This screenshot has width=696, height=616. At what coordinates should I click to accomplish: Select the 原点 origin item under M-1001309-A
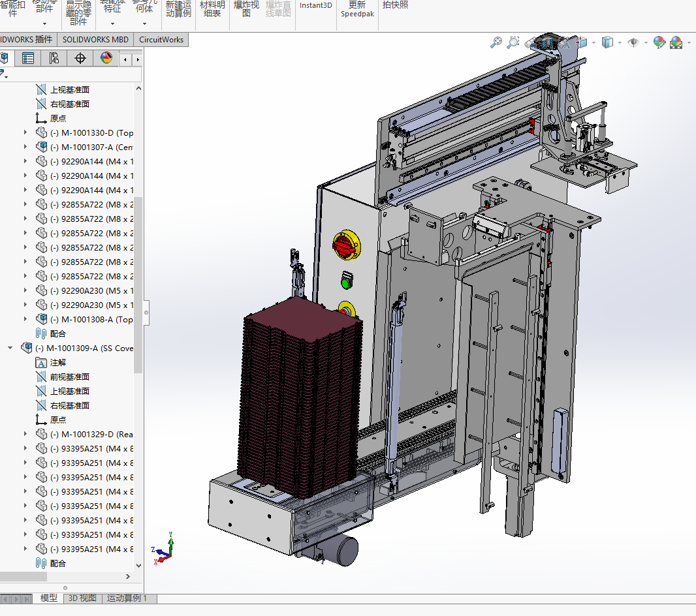coord(57,420)
